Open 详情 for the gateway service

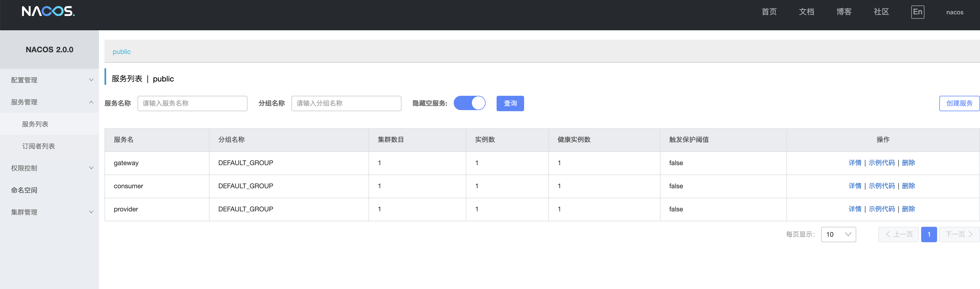[x=854, y=163]
